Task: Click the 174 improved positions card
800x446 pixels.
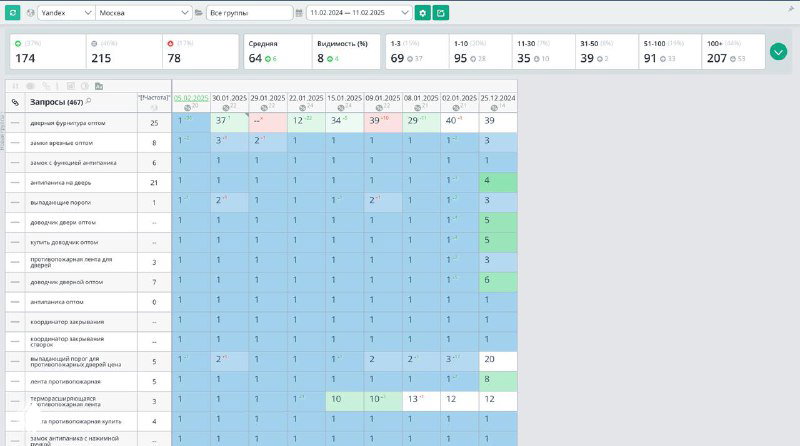Action: [48, 52]
